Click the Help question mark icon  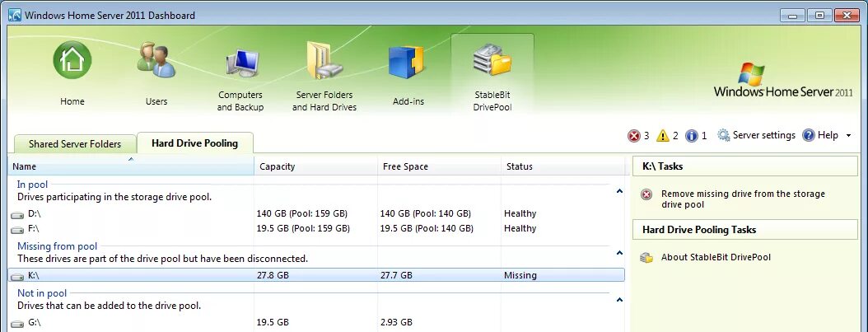tap(808, 135)
